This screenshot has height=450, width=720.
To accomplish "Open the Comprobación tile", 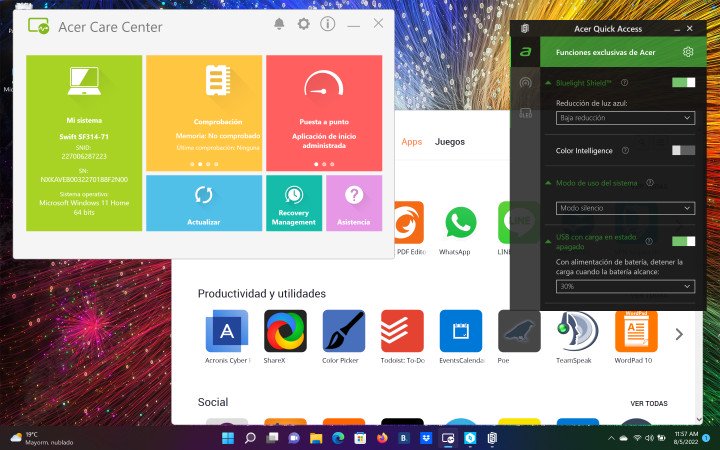I will coord(204,112).
